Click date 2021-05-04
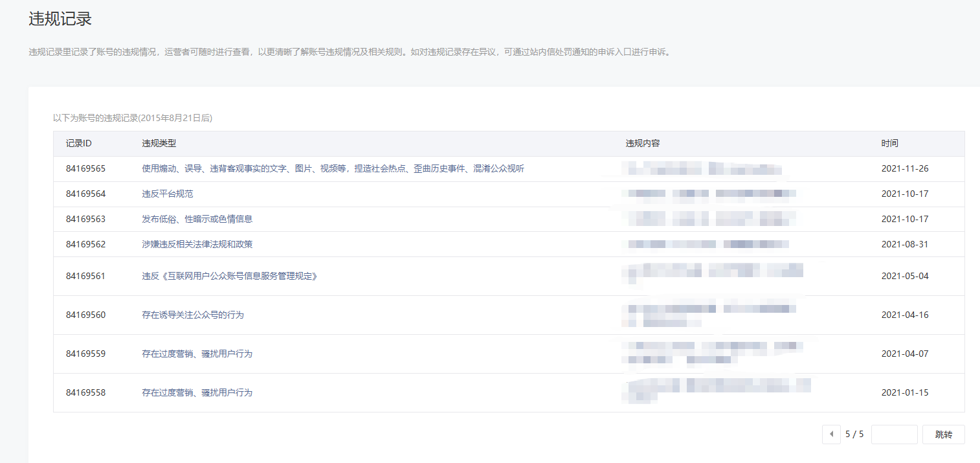Image resolution: width=980 pixels, height=463 pixels. (x=905, y=276)
